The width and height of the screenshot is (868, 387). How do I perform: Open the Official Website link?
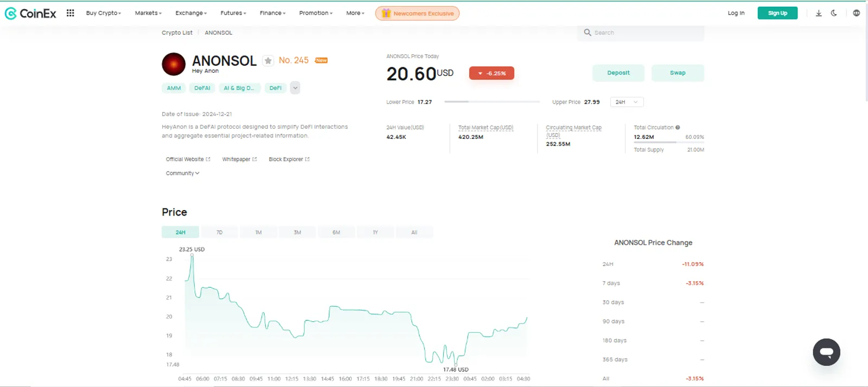click(188, 160)
